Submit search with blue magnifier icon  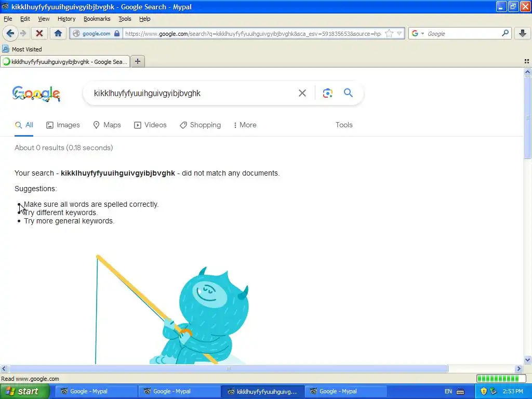[x=348, y=92]
